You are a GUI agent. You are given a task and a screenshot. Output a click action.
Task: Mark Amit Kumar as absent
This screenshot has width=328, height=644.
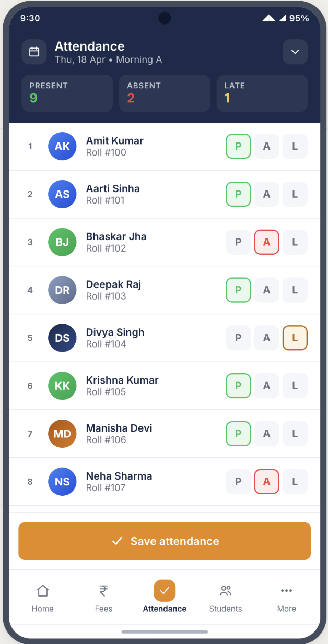coord(266,146)
